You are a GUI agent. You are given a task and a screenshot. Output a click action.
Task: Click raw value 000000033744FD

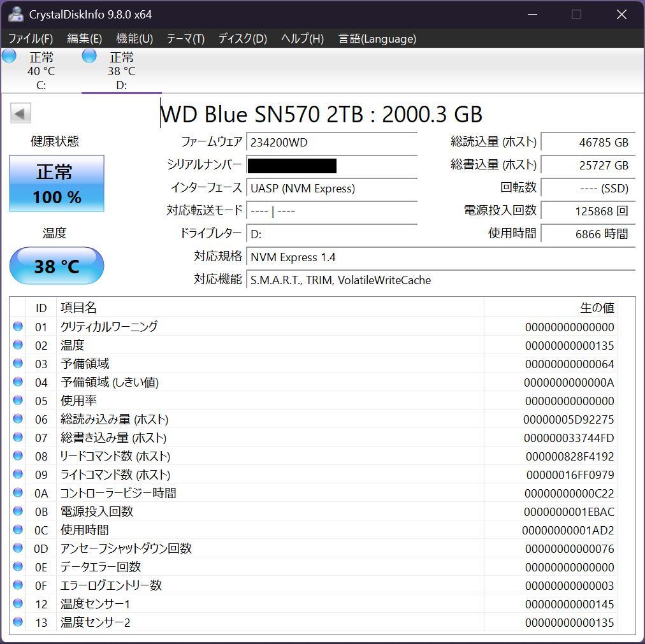click(x=569, y=438)
